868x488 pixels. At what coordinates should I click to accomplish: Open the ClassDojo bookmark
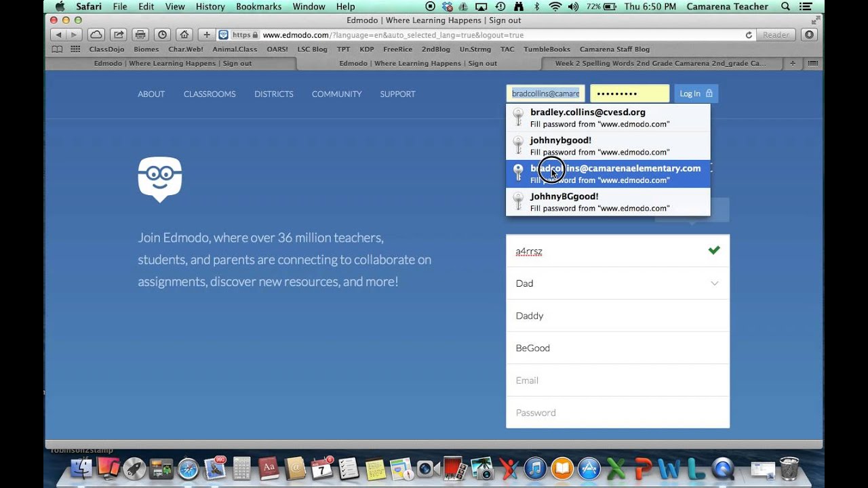pos(107,49)
